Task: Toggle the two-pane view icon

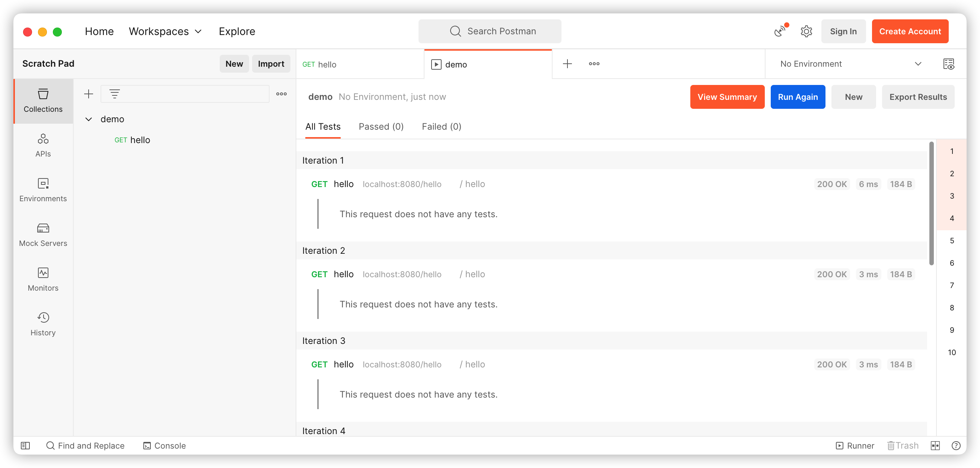Action: tap(935, 446)
